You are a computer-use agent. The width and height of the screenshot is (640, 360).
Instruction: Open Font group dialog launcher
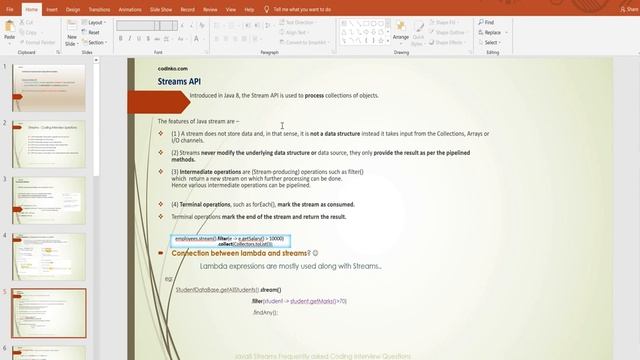tap(207, 52)
